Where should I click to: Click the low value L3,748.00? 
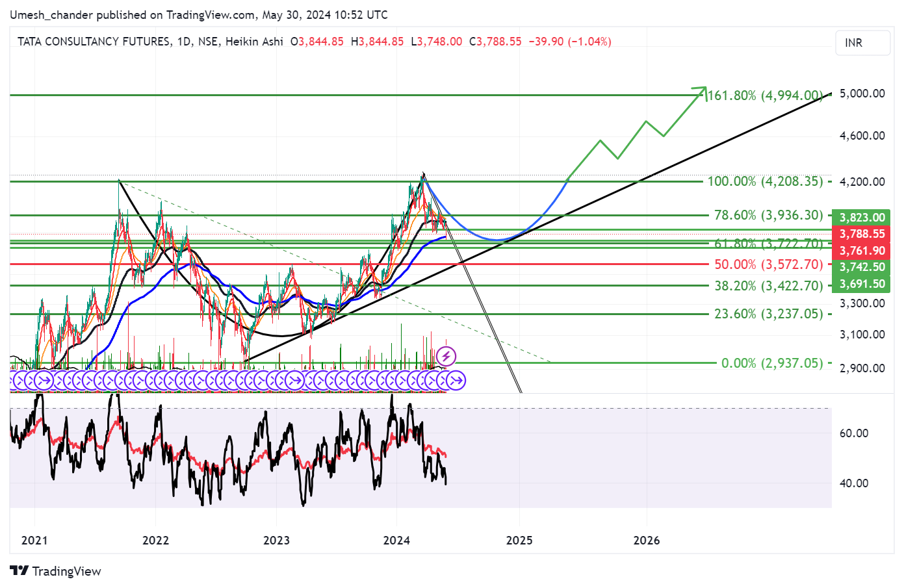pyautogui.click(x=437, y=42)
